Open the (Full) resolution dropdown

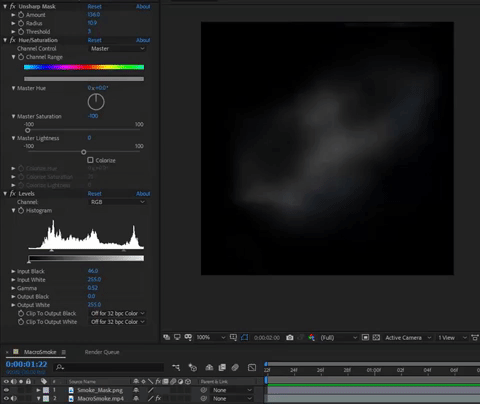tap(338, 338)
